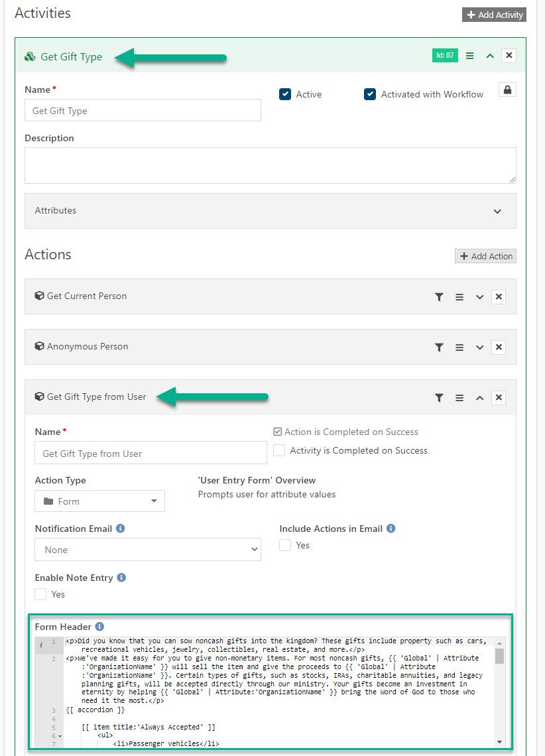
Task: Click the cube icon beside Get Current Person
Action: pos(40,296)
